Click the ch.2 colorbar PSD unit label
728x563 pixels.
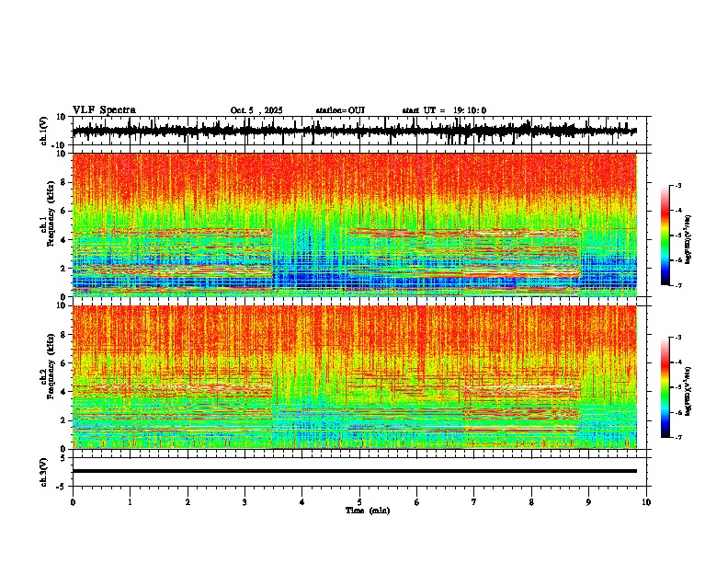tap(688, 392)
